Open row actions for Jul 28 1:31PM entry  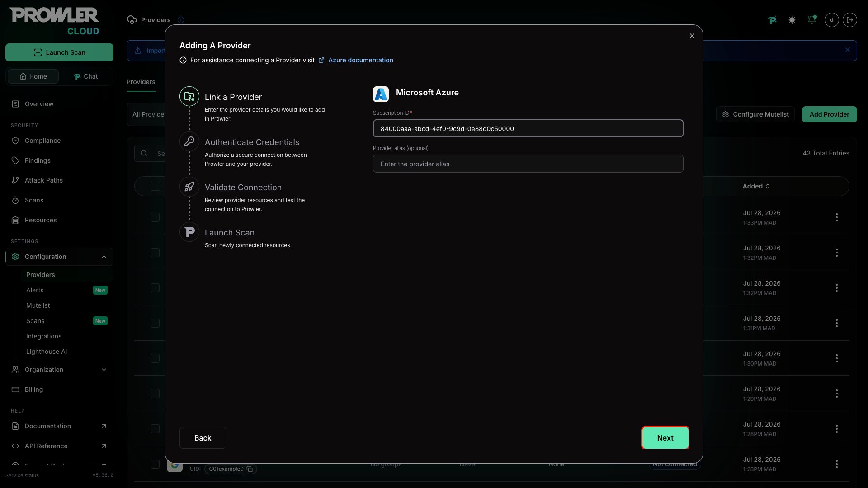tap(837, 323)
